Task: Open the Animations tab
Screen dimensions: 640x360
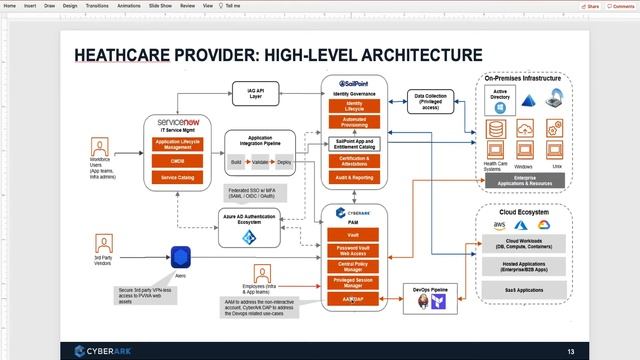Action: coord(129,6)
